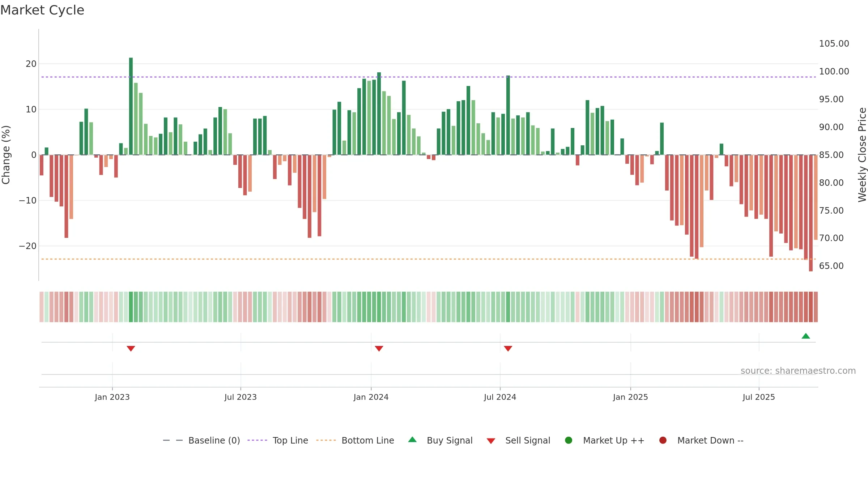Click the source: sharemaestro.com text
The width and height of the screenshot is (868, 488).
click(798, 371)
